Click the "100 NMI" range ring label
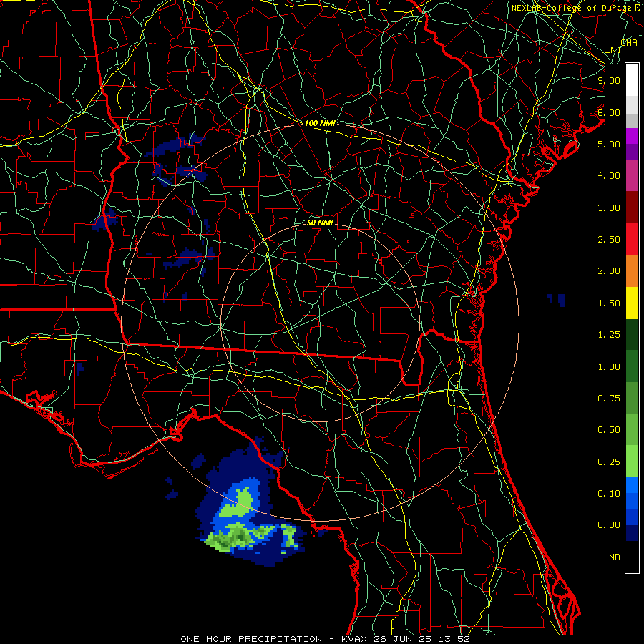 click(320, 123)
